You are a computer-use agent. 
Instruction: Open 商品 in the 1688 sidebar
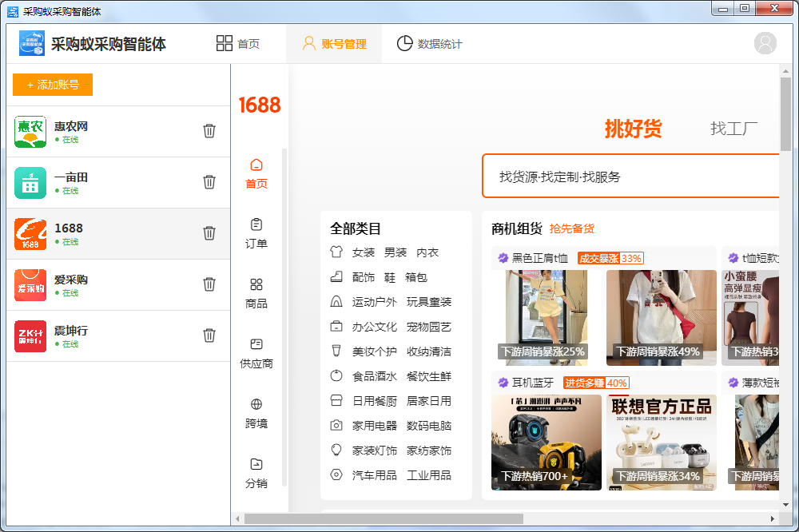click(x=256, y=293)
